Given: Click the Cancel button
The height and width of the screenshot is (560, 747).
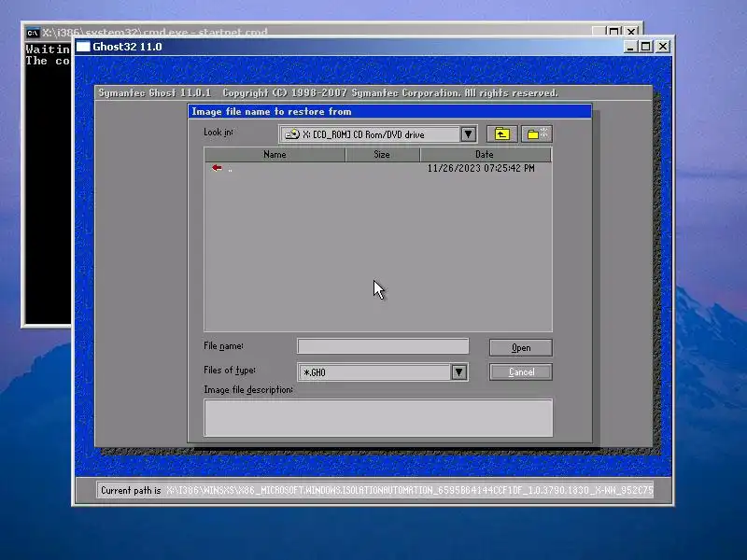Looking at the screenshot, I should (x=521, y=371).
